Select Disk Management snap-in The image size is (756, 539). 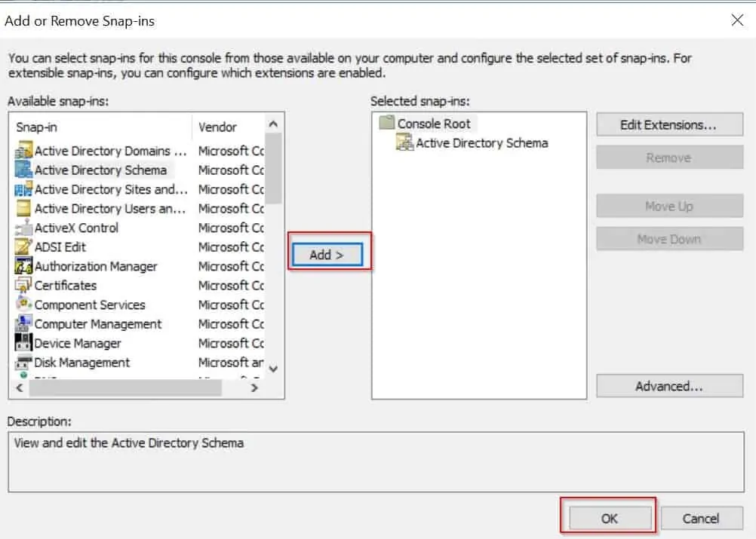pos(82,363)
